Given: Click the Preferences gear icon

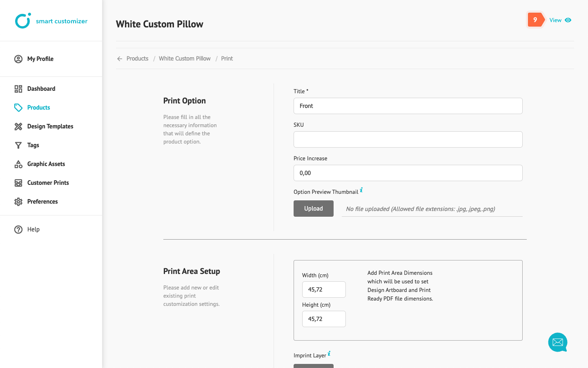Looking at the screenshot, I should tap(18, 202).
